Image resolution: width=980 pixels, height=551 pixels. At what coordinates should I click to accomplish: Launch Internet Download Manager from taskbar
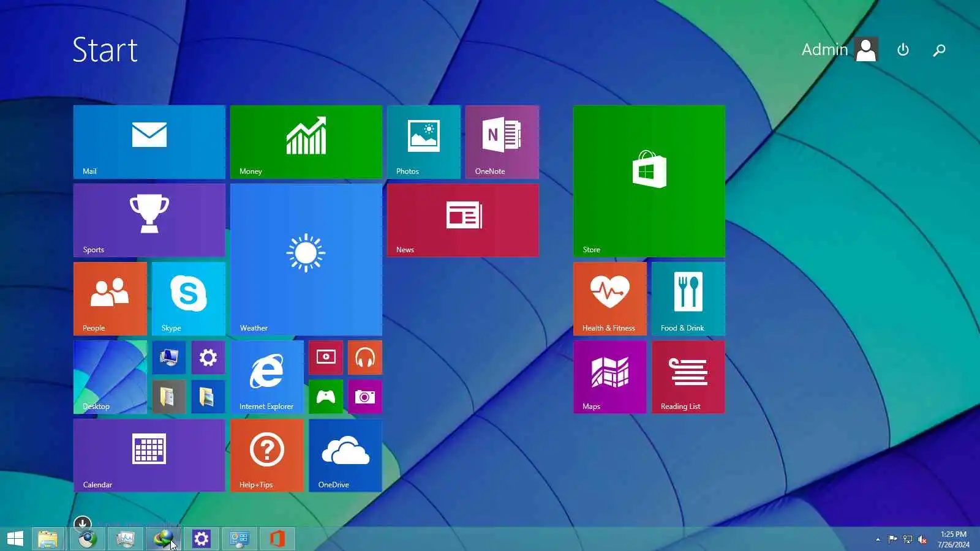point(163,539)
